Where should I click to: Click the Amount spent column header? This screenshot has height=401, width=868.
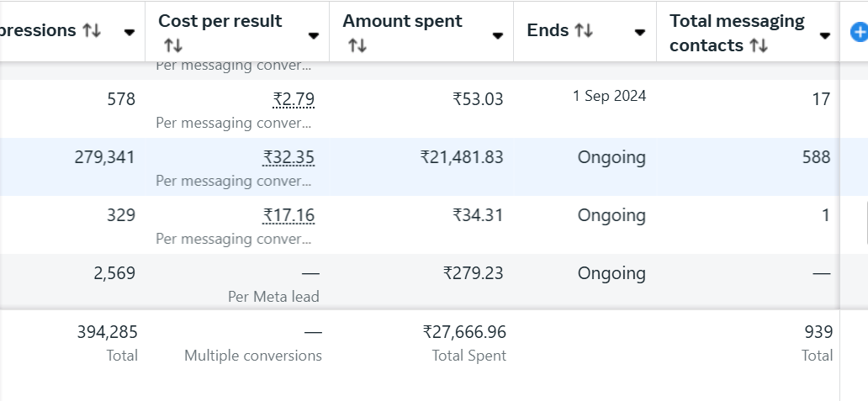click(x=402, y=21)
